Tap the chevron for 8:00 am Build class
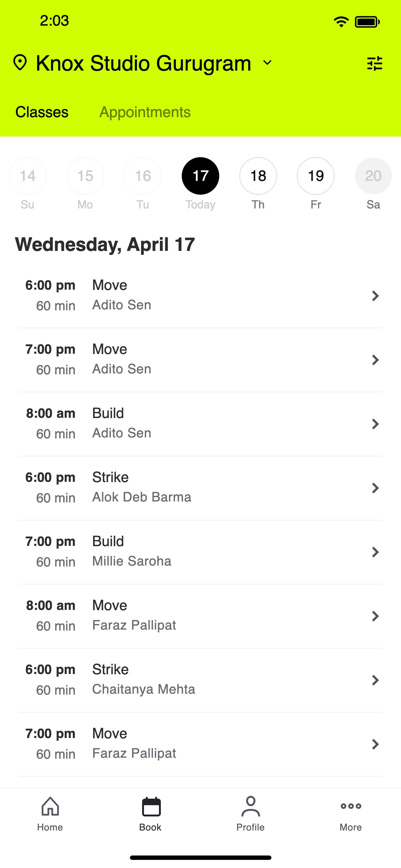This screenshot has width=401, height=868. pyautogui.click(x=375, y=424)
